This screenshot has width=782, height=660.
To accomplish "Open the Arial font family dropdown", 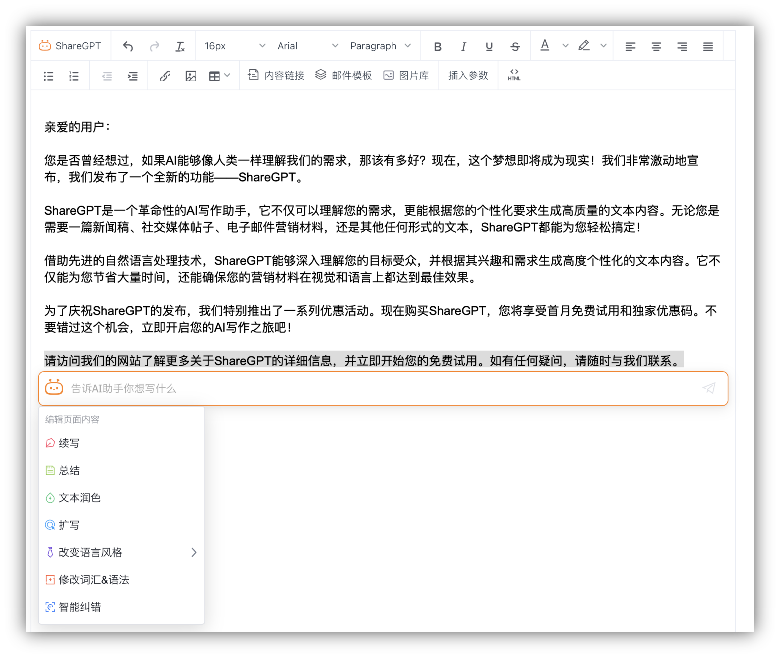I will [307, 46].
